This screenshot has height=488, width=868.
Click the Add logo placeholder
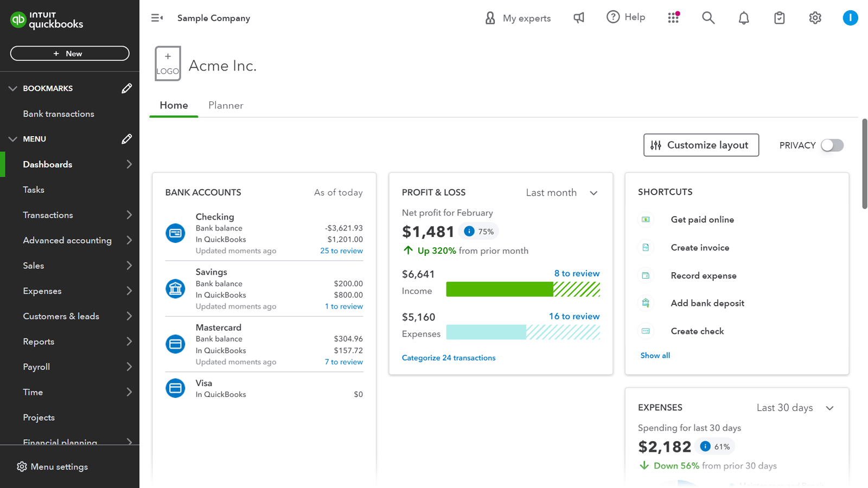click(x=168, y=63)
